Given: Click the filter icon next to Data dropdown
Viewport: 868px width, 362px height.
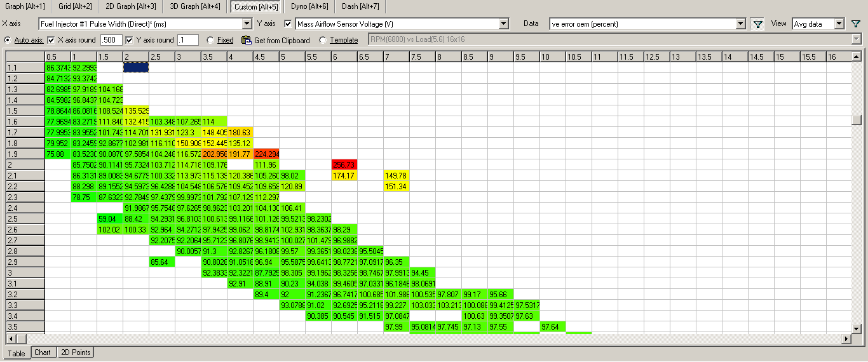Looking at the screenshot, I should pyautogui.click(x=757, y=24).
